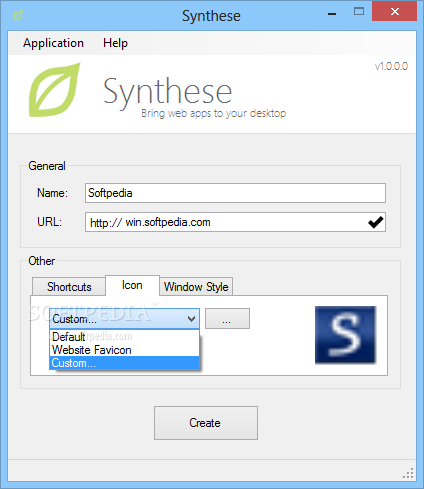Focus the Name input field

pos(235,193)
